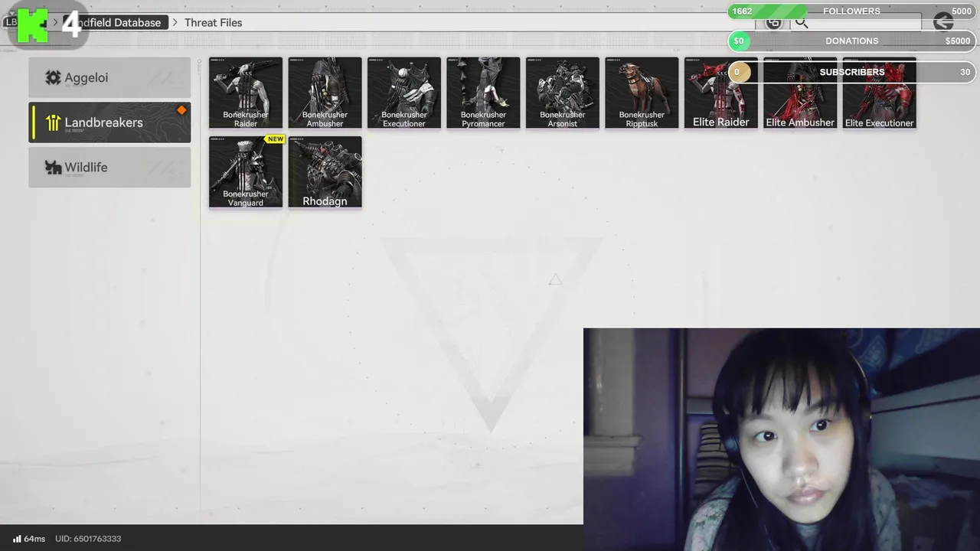Viewport: 980px width, 551px height.
Task: Click the magnifier search icon
Action: tap(802, 22)
